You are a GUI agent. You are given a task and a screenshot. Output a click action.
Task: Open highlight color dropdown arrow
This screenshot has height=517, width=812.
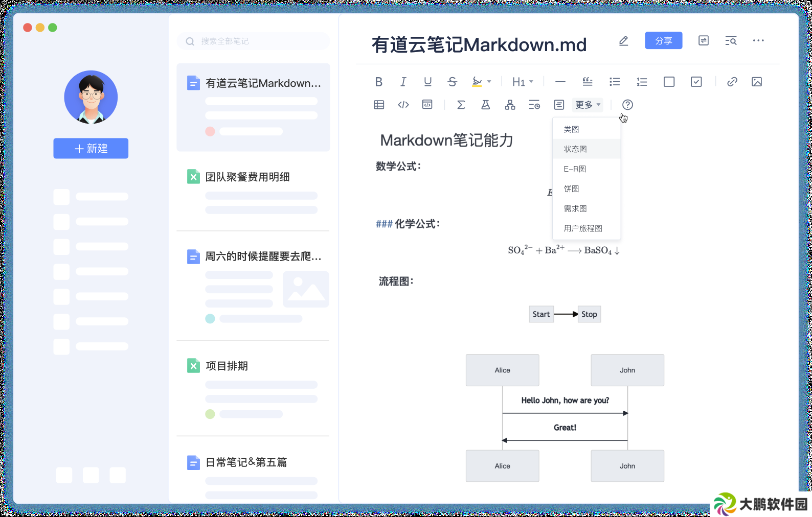click(489, 82)
